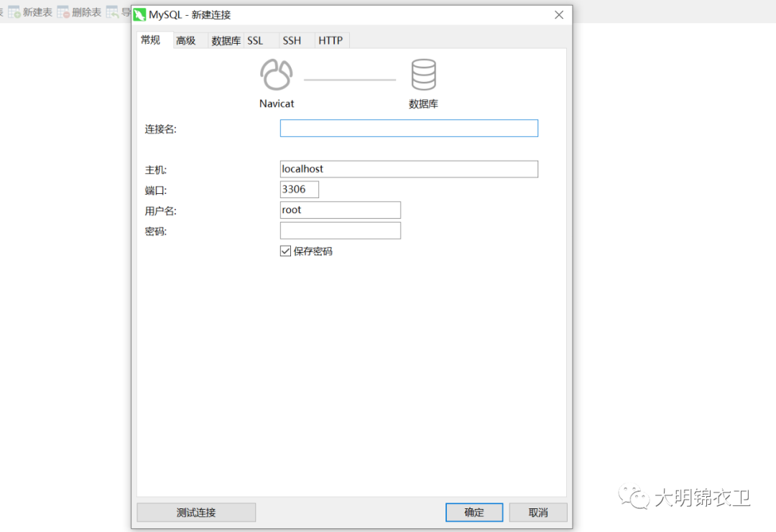This screenshot has height=532, width=776.
Task: Click the Cancel (取消) button
Action: (538, 512)
